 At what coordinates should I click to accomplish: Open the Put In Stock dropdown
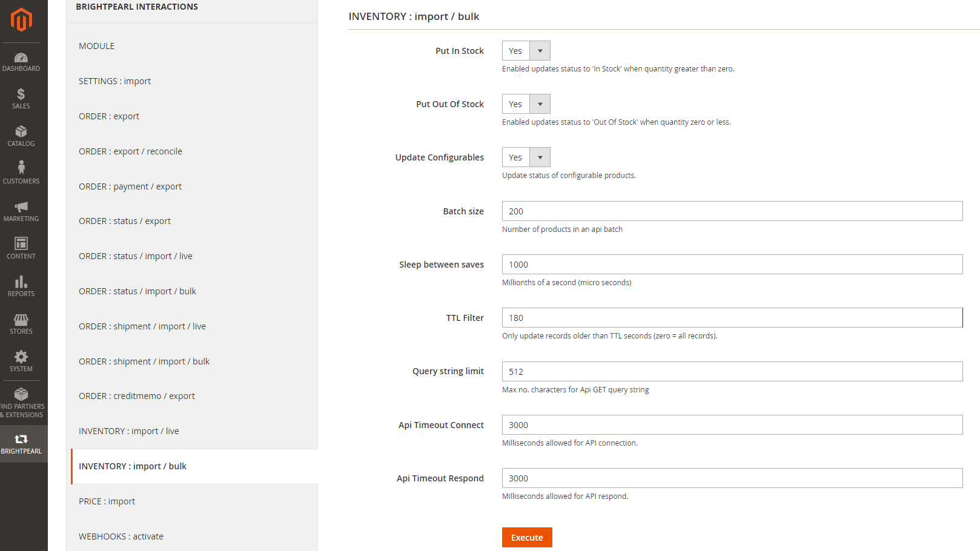(540, 50)
